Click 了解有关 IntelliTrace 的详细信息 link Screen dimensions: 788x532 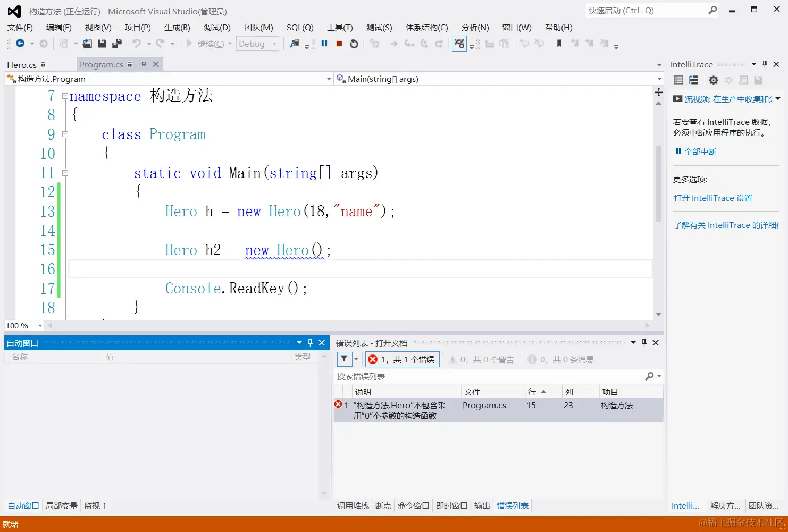point(727,225)
